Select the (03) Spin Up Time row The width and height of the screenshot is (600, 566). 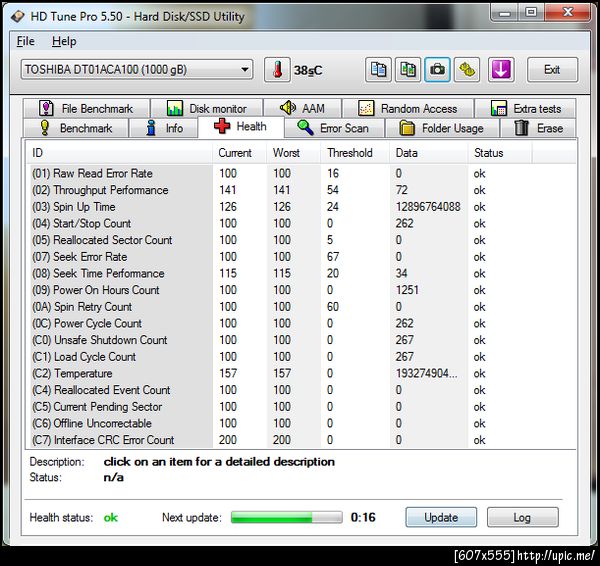click(300, 207)
